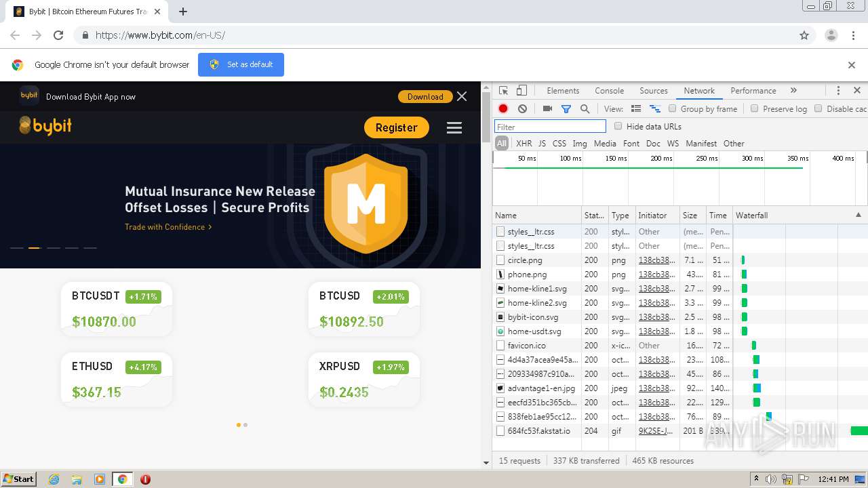Open DevTools customize three-dot menu
The height and width of the screenshot is (488, 868).
click(838, 91)
